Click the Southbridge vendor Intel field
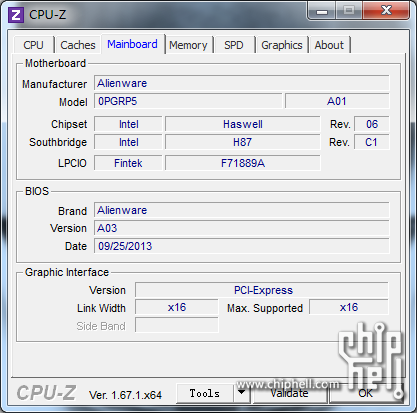The height and width of the screenshot is (413, 417). pyautogui.click(x=128, y=142)
